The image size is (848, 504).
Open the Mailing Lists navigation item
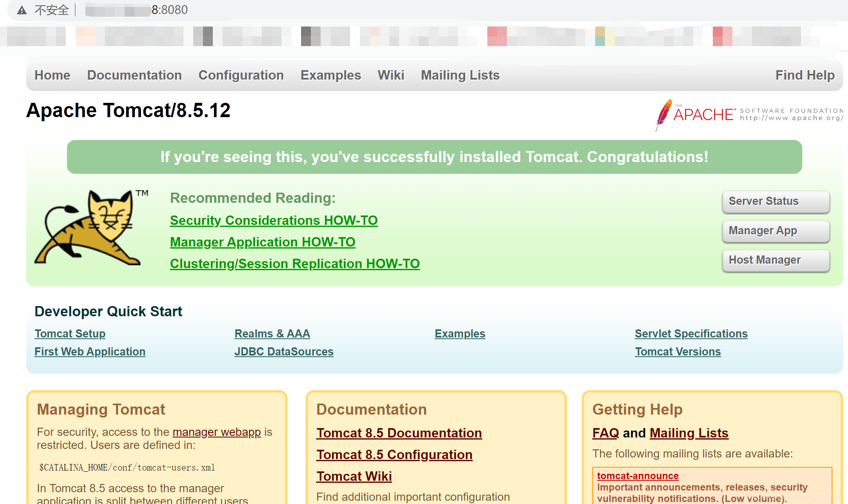coord(460,75)
